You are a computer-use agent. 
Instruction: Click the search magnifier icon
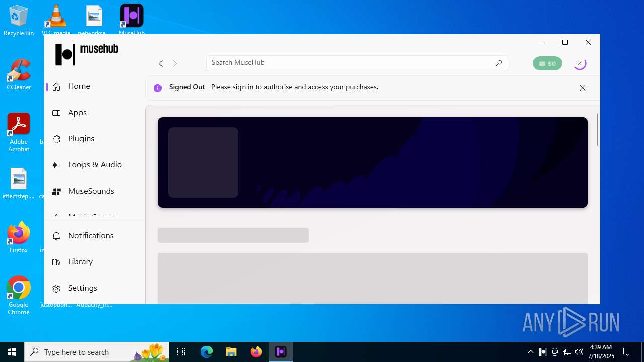point(498,63)
